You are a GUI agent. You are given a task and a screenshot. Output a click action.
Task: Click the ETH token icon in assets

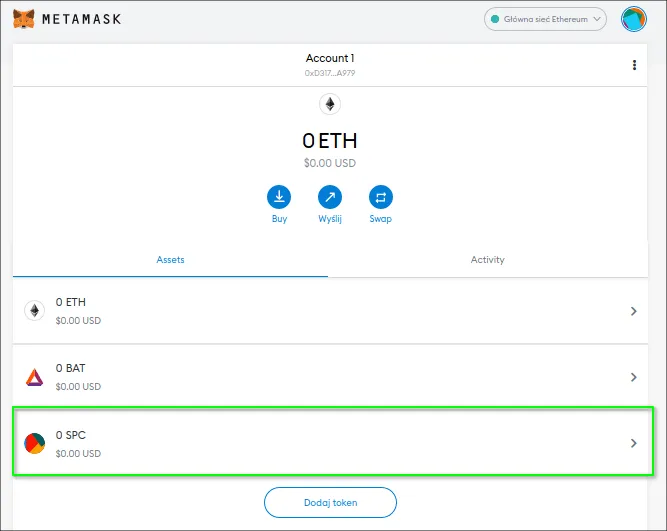[34, 311]
